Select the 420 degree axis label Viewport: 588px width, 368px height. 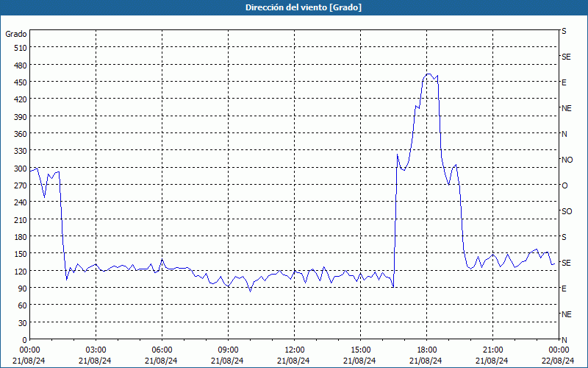coord(21,99)
